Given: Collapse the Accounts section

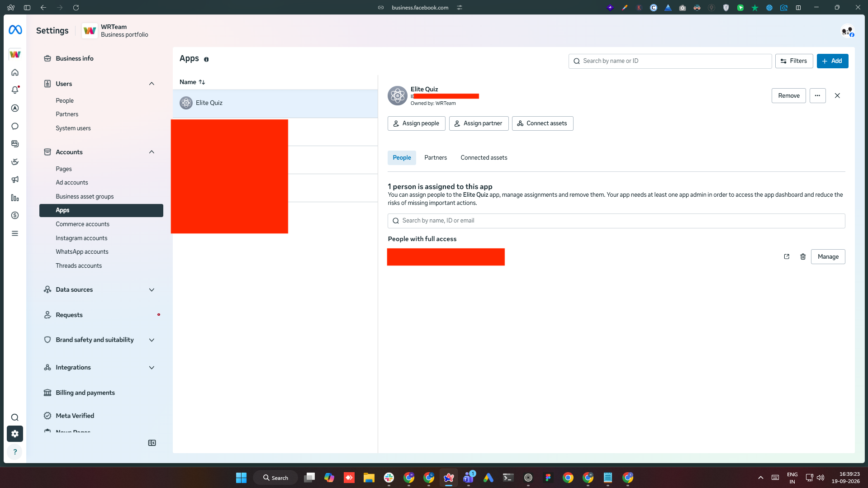Looking at the screenshot, I should tap(152, 152).
